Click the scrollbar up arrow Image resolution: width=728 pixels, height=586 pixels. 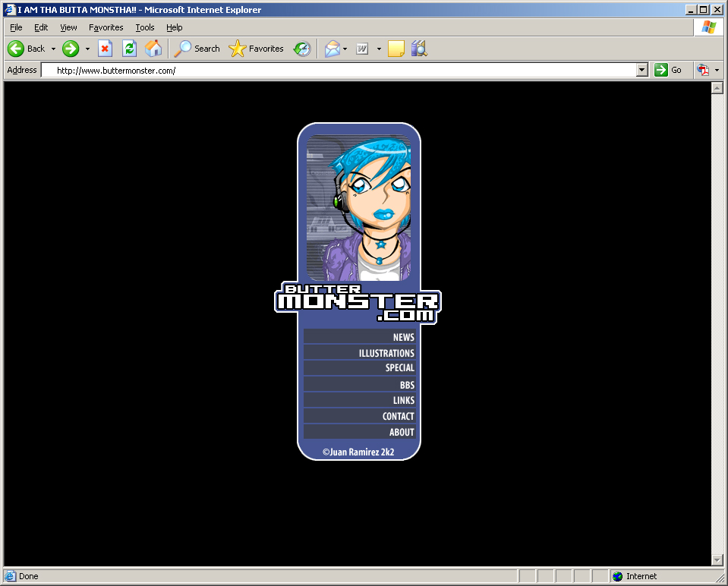coord(717,88)
